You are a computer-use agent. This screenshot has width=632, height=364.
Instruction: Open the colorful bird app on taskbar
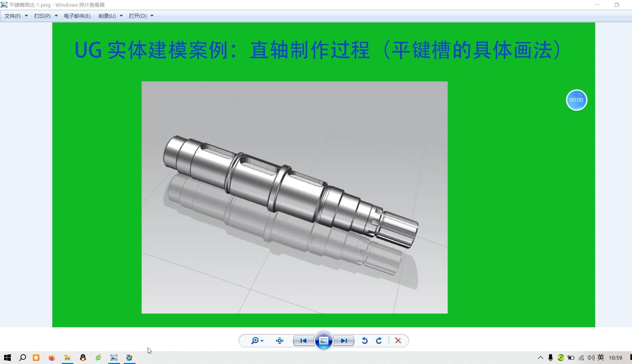coord(130,358)
